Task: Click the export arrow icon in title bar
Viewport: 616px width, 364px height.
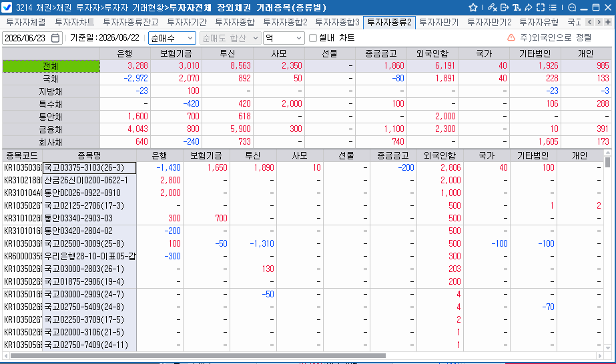Action: [x=505, y=7]
